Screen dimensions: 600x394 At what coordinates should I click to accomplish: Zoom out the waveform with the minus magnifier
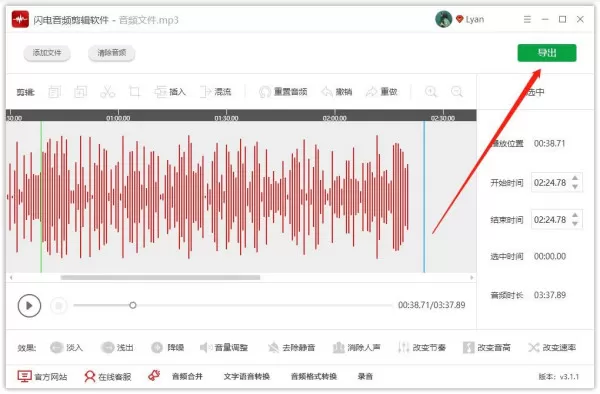(x=457, y=92)
